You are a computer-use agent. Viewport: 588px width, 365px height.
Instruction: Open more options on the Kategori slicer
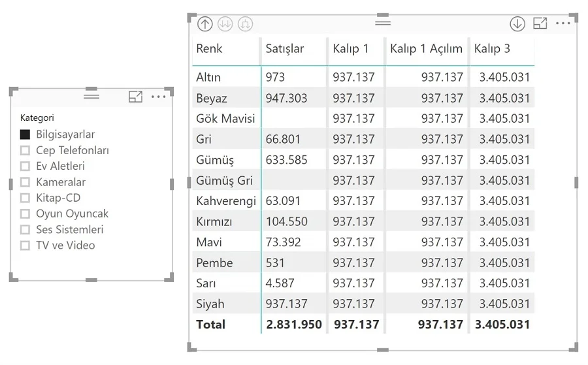click(159, 97)
